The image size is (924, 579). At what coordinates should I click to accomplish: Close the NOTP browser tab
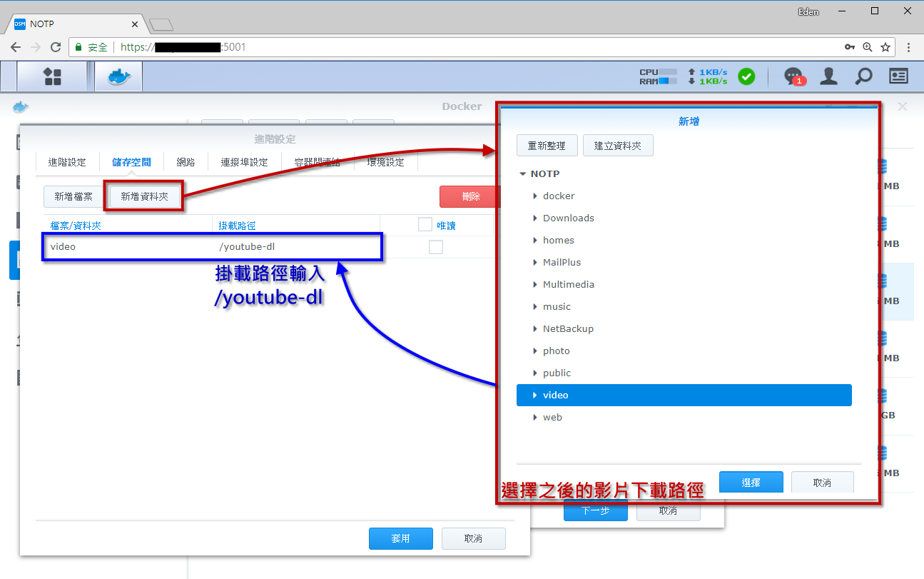click(135, 24)
